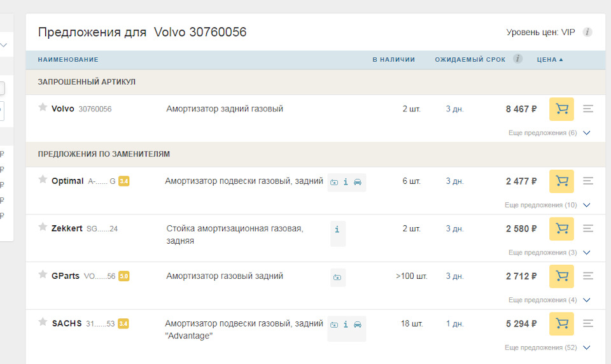Collapse left sidebar chevron dropdown

tap(4, 45)
